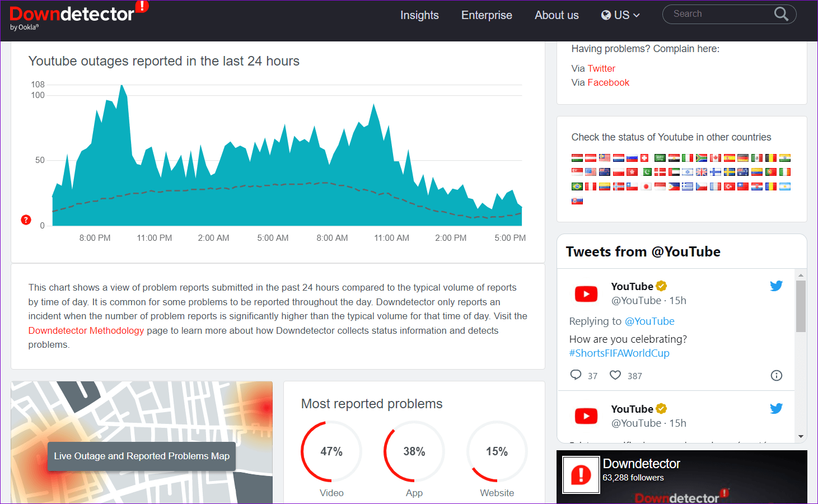The width and height of the screenshot is (818, 504).
Task: Open the @YouTube reply mention link
Action: 649,321
